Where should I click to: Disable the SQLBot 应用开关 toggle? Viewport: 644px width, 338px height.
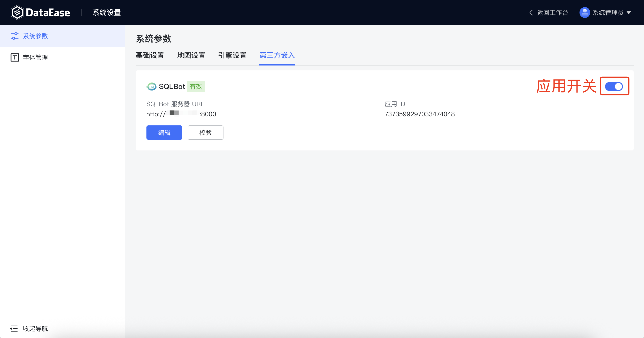[614, 86]
